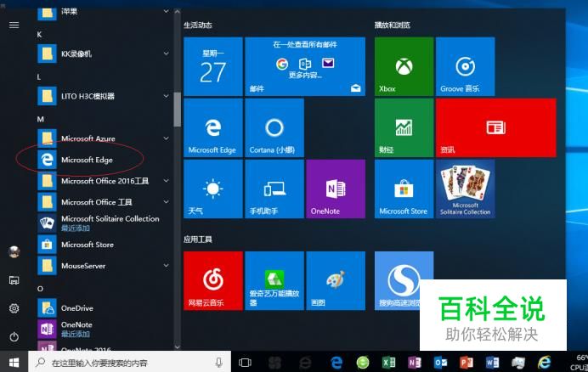The width and height of the screenshot is (588, 372).
Task: Open the Groove music tile
Action: point(465,66)
